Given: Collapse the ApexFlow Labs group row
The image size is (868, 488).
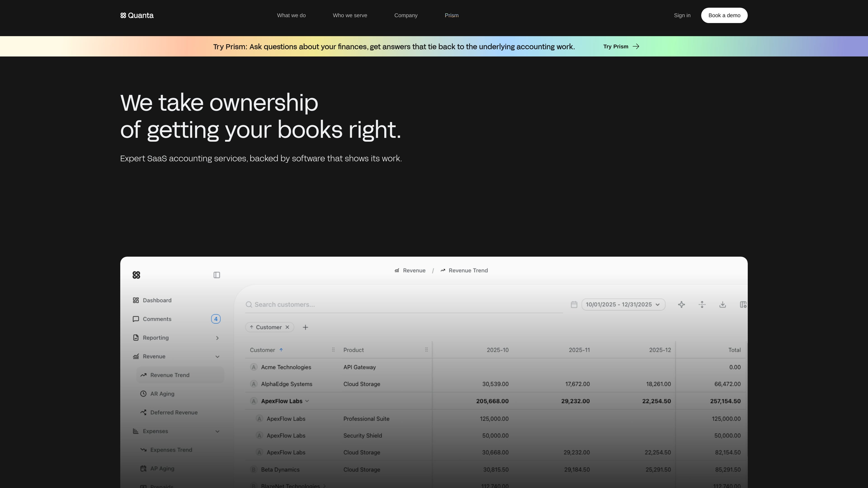Looking at the screenshot, I should click(307, 401).
